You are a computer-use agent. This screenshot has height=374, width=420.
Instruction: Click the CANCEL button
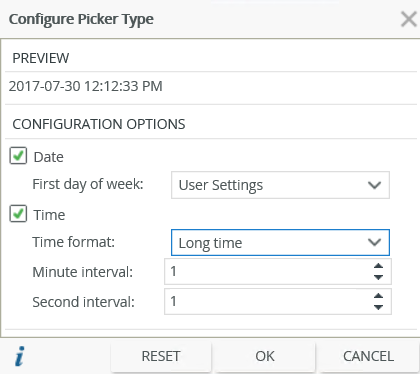(368, 356)
